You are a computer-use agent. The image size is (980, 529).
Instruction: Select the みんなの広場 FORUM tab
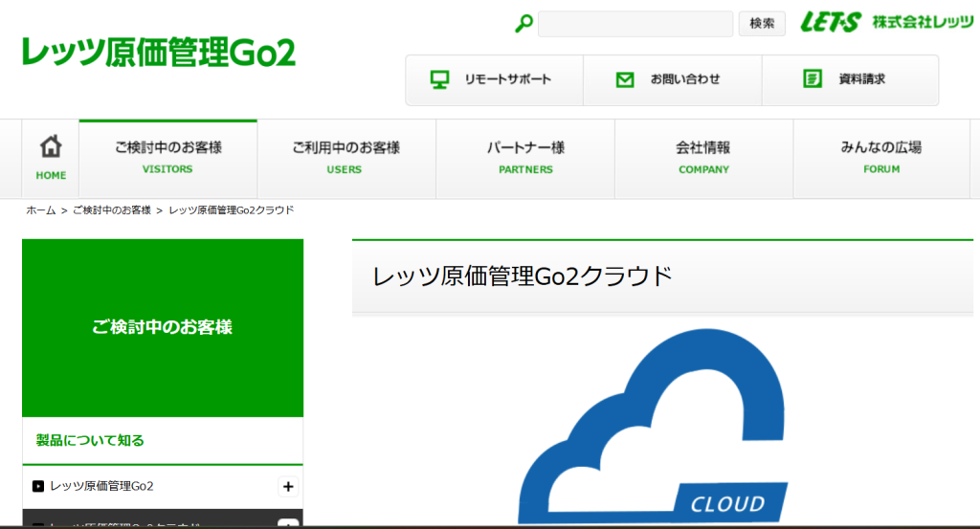click(881, 159)
